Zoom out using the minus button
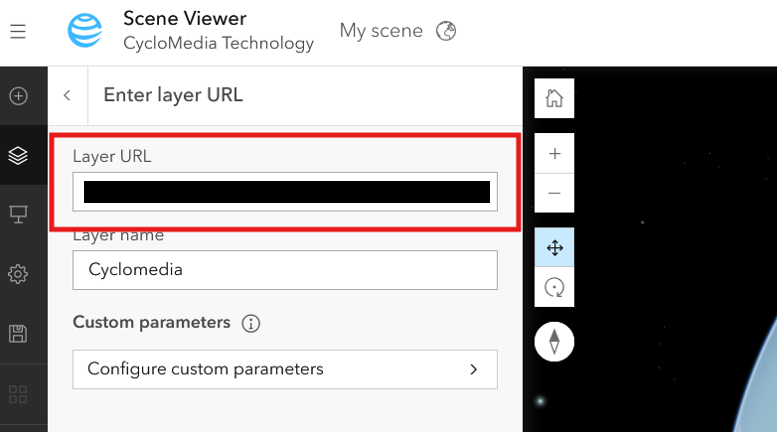 (x=554, y=193)
